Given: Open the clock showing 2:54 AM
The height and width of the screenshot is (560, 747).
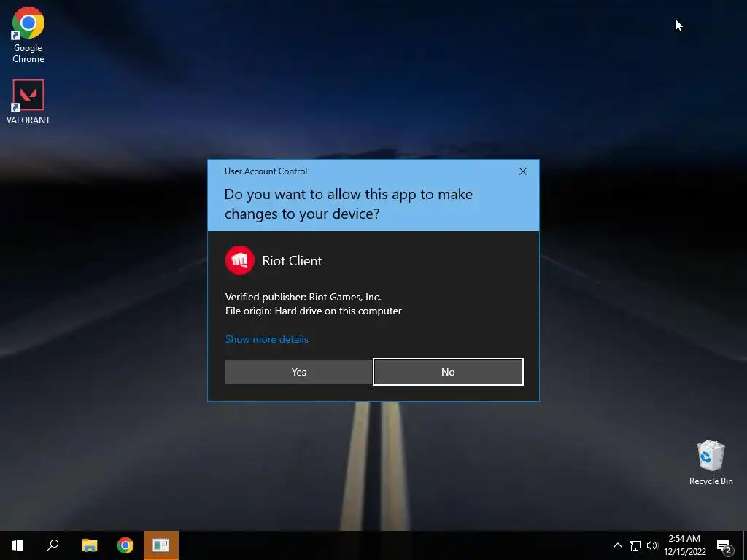Looking at the screenshot, I should click(684, 545).
